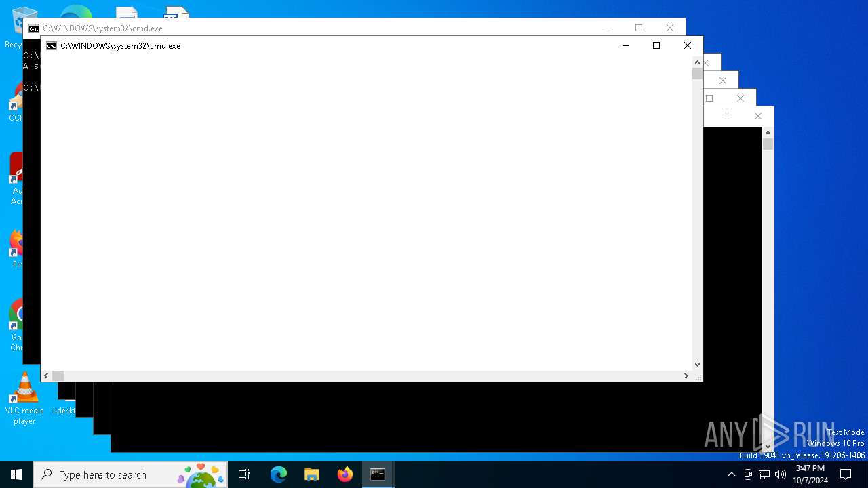Click left arrow of front cmd horizontal scrollbar
Viewport: 868px width, 488px height.
47,375
